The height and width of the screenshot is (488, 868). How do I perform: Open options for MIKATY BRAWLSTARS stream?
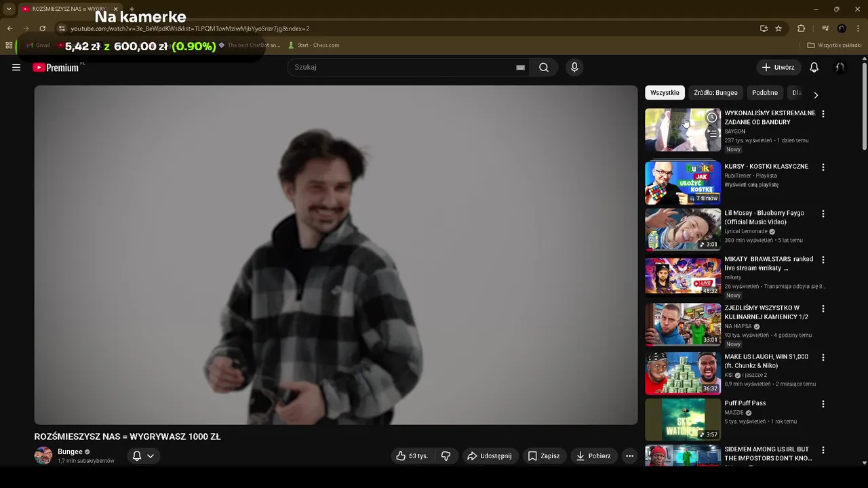[823, 260]
